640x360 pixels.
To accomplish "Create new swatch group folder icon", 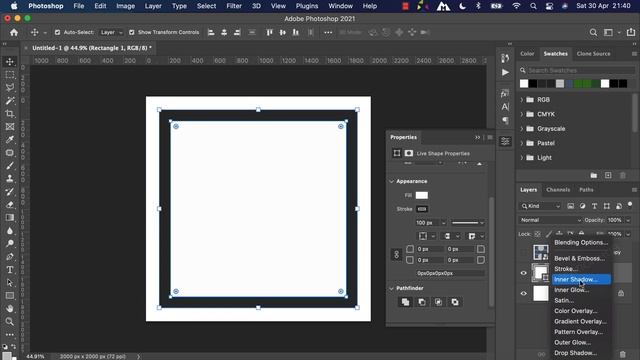I will 594,175.
